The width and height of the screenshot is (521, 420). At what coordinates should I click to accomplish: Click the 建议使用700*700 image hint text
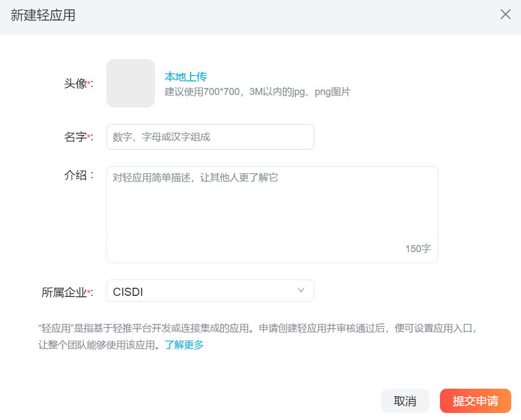pyautogui.click(x=258, y=92)
